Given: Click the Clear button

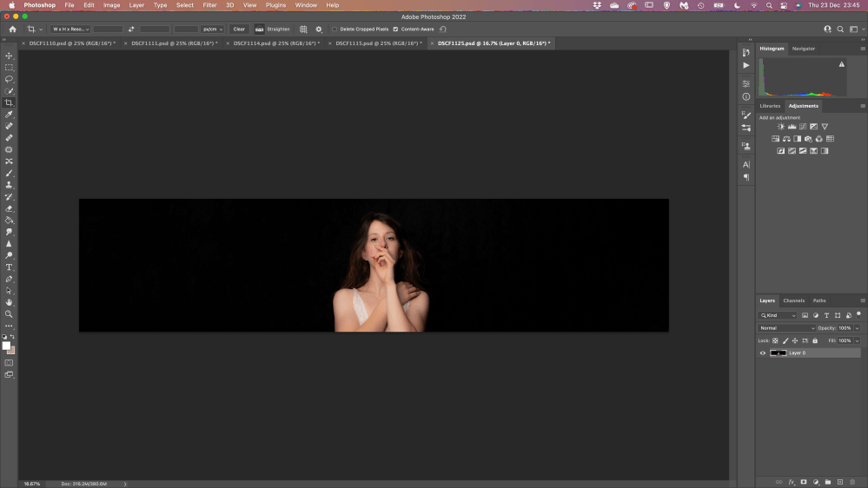Looking at the screenshot, I should click(x=239, y=29).
